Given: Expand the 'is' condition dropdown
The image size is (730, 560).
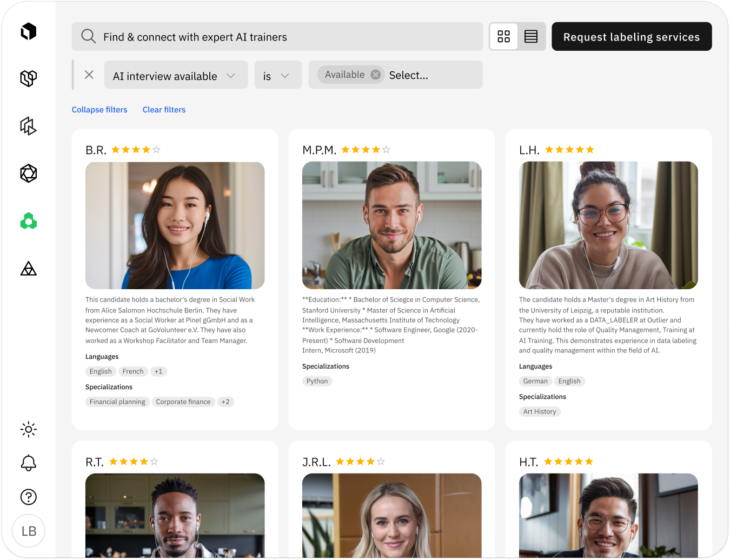Looking at the screenshot, I should [278, 75].
